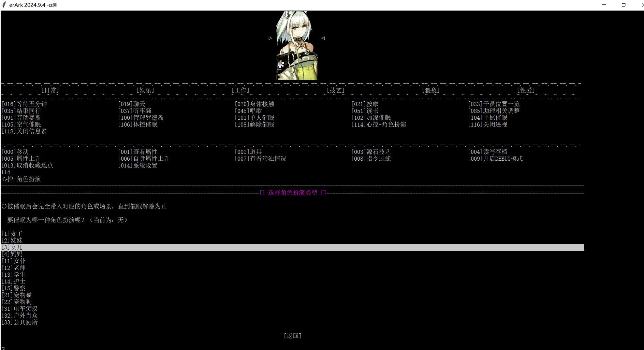
Task: Pick role option [22]宠物狗
Action: (17, 302)
